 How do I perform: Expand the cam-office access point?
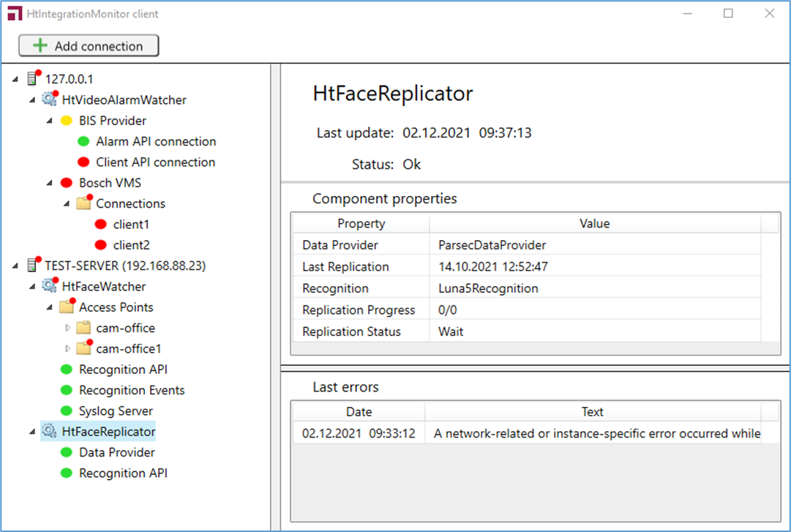68,328
